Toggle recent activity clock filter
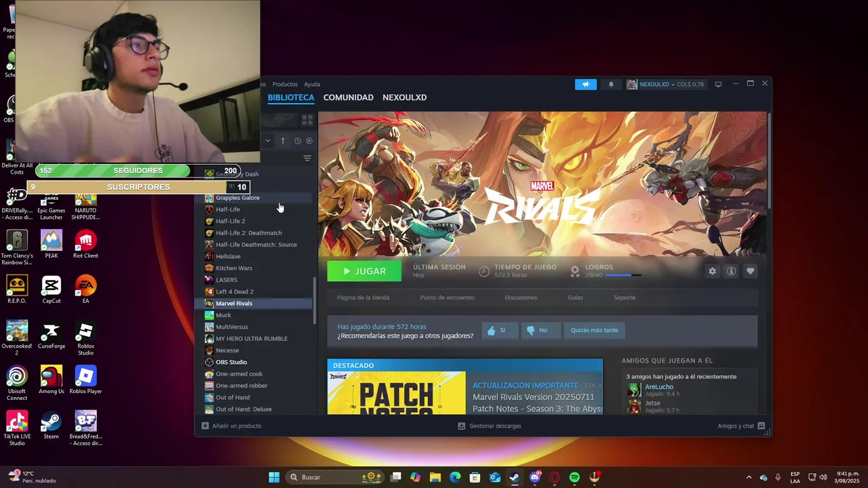868x488 pixels. pos(297,141)
